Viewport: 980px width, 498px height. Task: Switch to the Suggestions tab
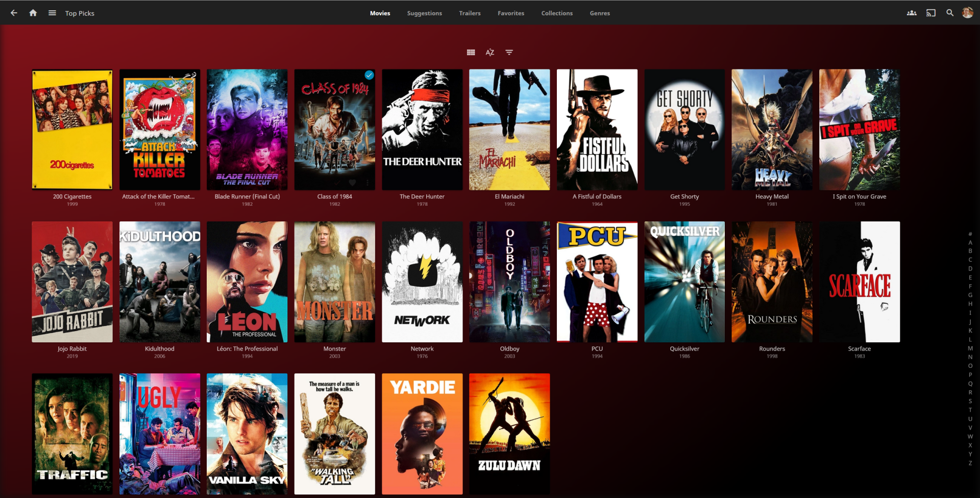coord(424,13)
